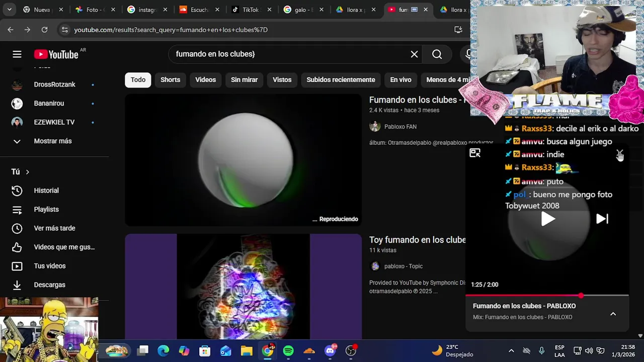Click the microphone icon in system tray
This screenshot has height=362, width=644.
(x=541, y=350)
